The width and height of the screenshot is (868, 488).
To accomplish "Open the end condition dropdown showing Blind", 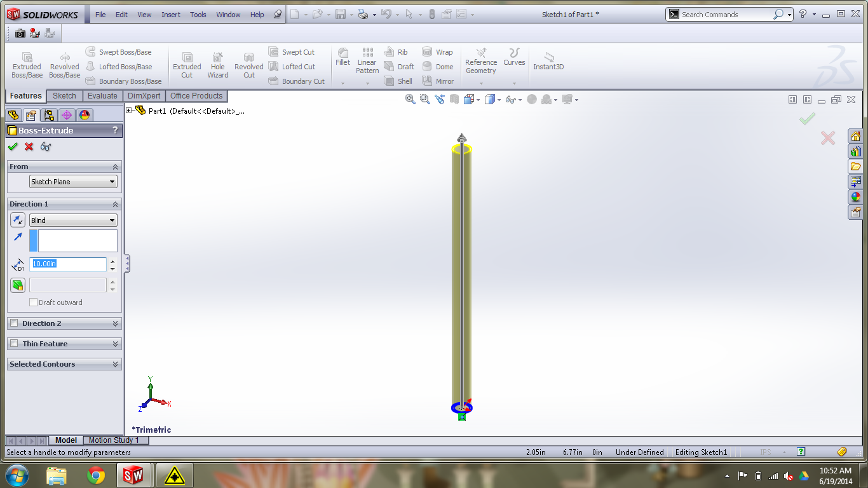I will (x=72, y=220).
